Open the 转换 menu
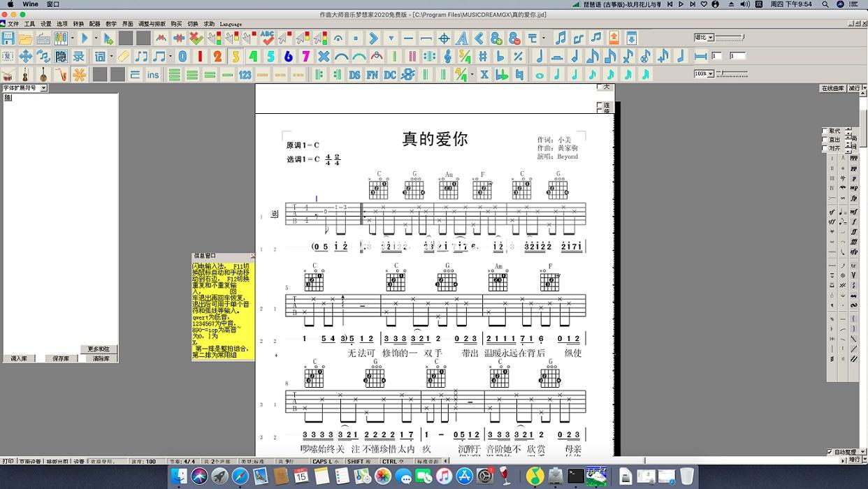Screen dimensions: 868x489 click(78, 24)
